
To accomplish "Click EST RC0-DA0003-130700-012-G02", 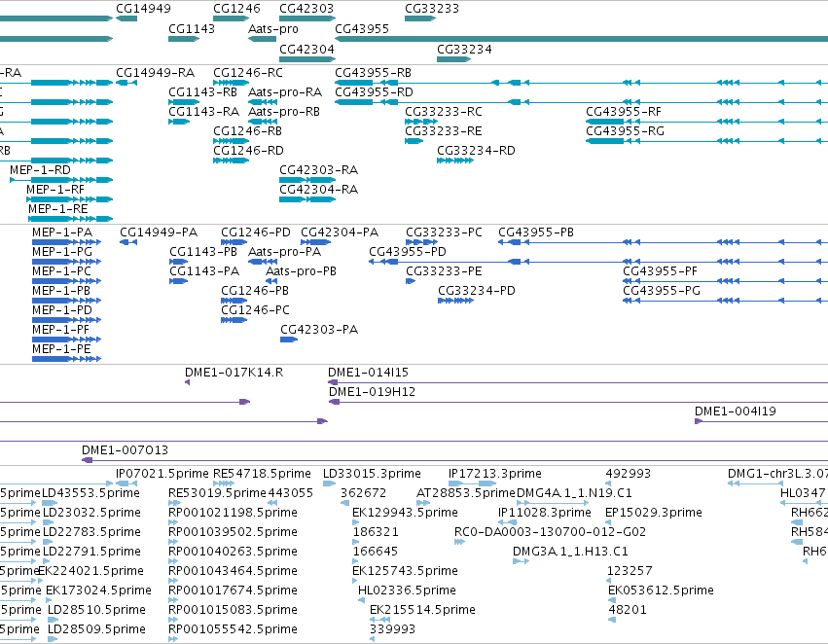I will (551, 532).
